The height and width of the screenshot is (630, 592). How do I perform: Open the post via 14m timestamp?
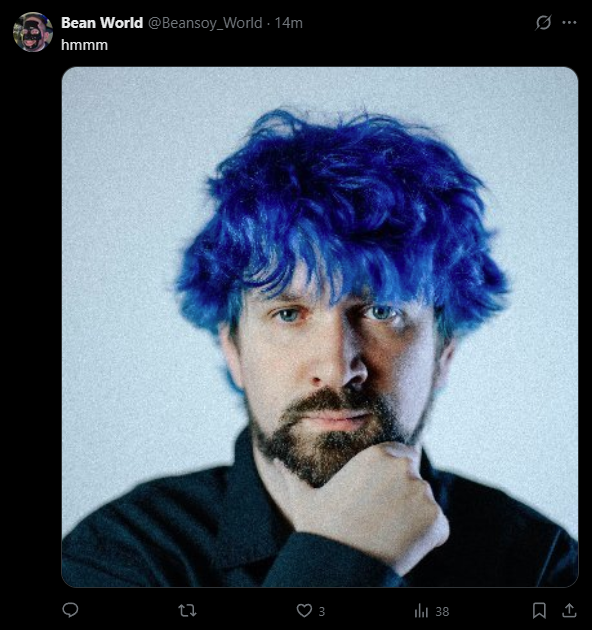(x=289, y=23)
